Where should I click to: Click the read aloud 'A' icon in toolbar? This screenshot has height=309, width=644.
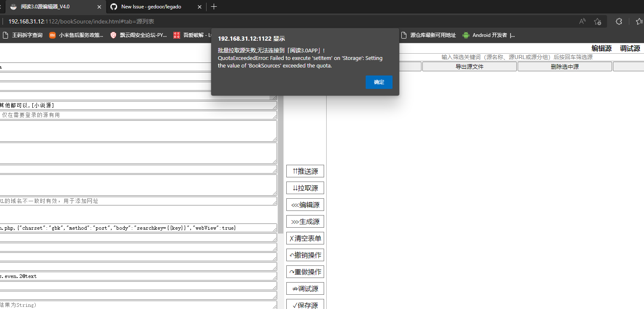[x=582, y=21]
